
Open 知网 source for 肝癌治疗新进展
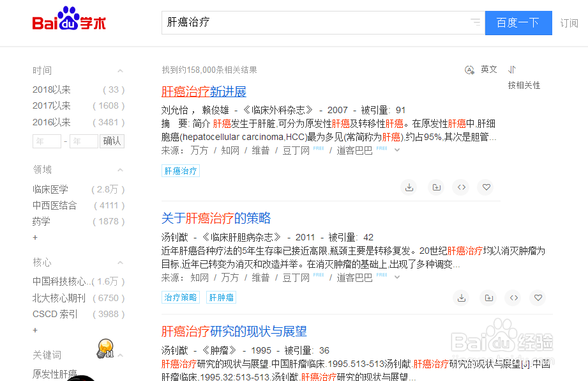230,150
